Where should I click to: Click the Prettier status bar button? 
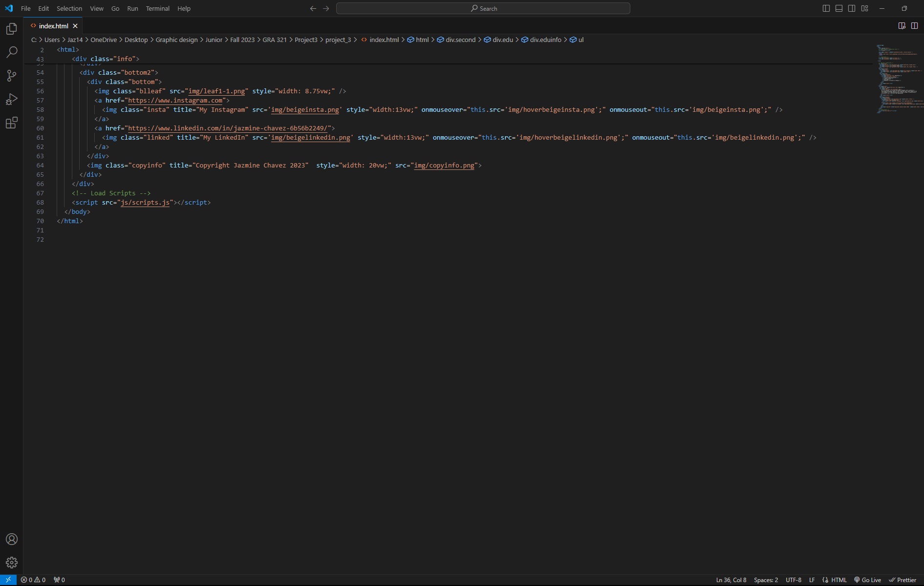click(903, 580)
